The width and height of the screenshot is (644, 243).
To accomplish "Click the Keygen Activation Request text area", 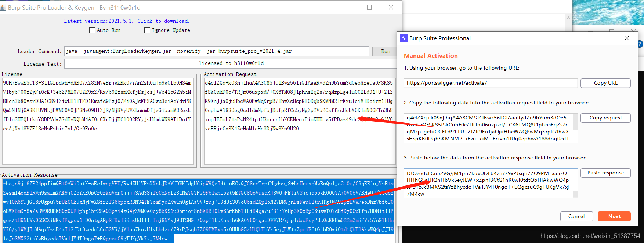I will point(300,121).
